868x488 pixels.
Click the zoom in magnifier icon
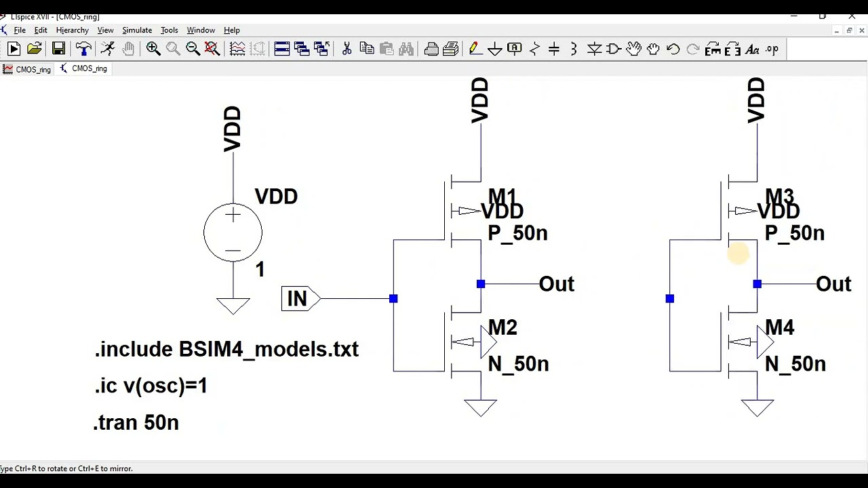point(153,49)
